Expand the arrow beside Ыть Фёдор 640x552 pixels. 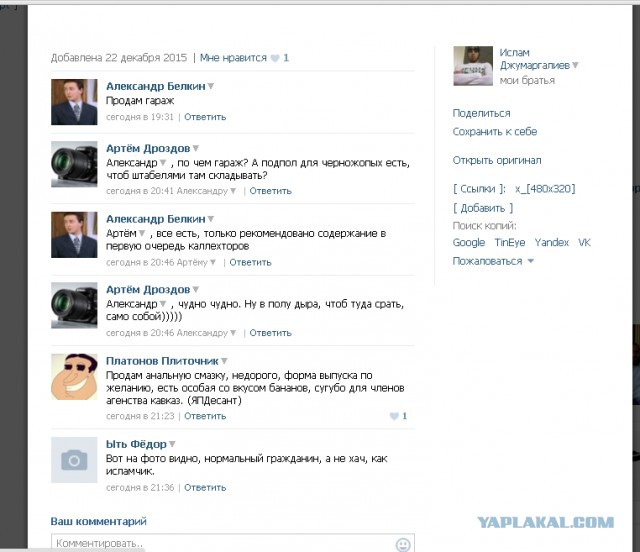click(x=172, y=444)
